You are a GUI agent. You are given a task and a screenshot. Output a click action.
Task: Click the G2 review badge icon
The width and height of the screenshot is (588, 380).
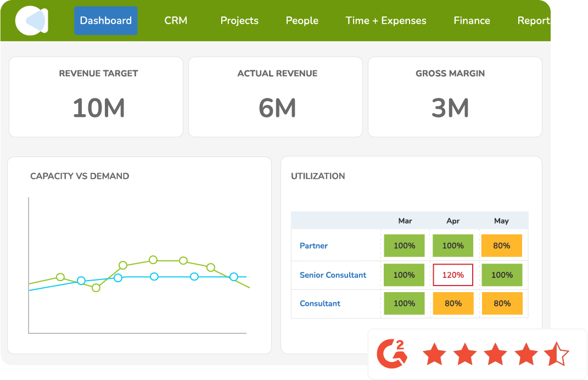click(391, 354)
